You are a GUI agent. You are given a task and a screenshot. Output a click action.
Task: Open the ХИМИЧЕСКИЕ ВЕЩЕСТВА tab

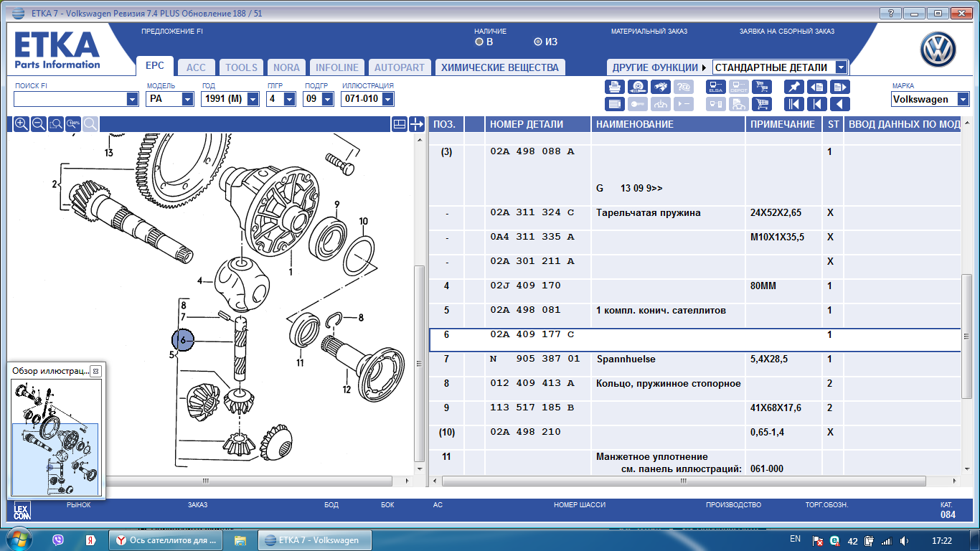pos(499,67)
